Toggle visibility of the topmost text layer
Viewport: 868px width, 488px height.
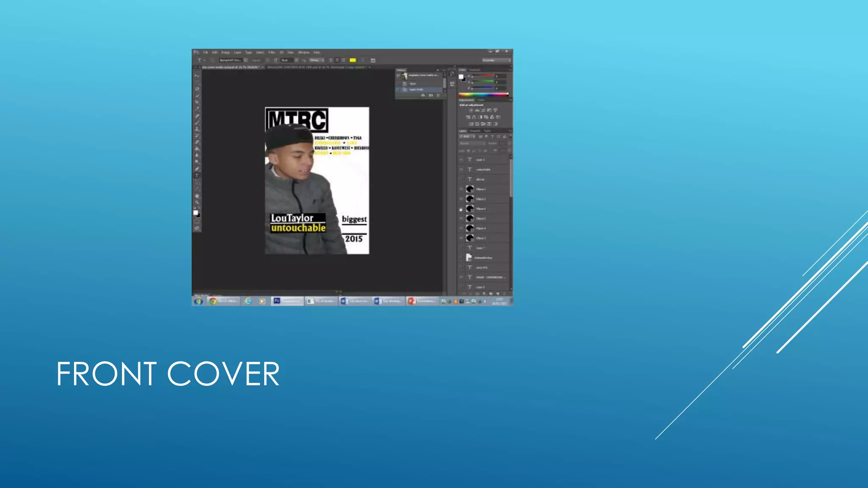tap(461, 160)
